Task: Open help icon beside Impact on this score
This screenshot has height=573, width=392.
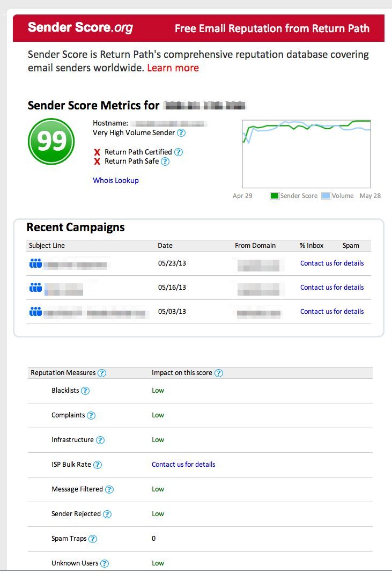Action: [x=218, y=373]
